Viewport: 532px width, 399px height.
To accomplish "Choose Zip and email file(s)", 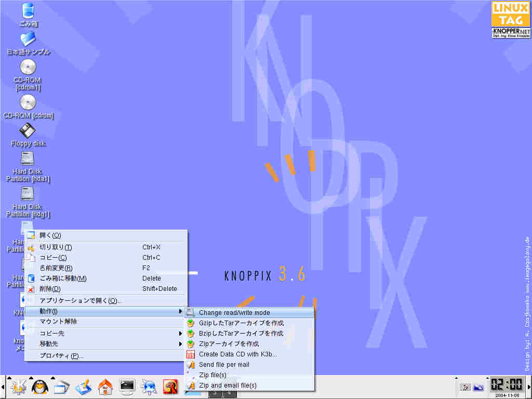I will tap(249, 385).
